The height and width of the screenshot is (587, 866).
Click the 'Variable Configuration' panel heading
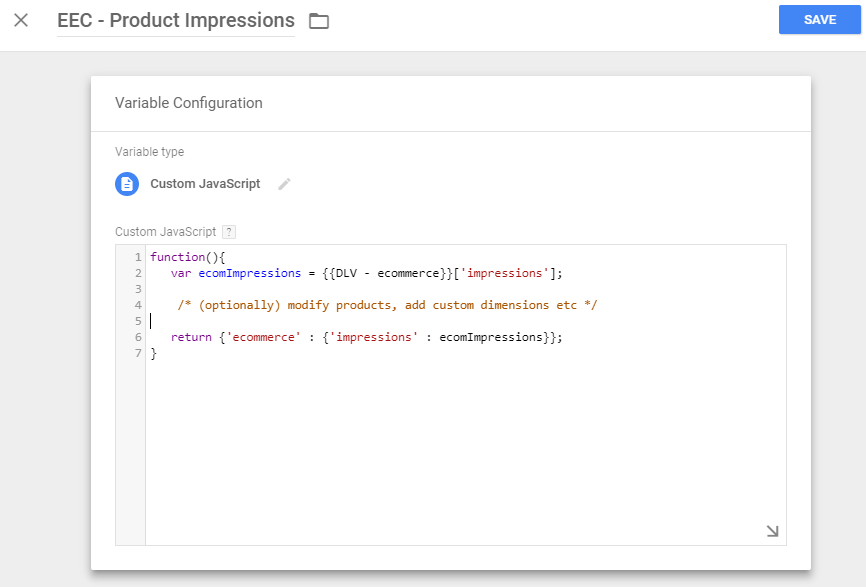point(189,103)
